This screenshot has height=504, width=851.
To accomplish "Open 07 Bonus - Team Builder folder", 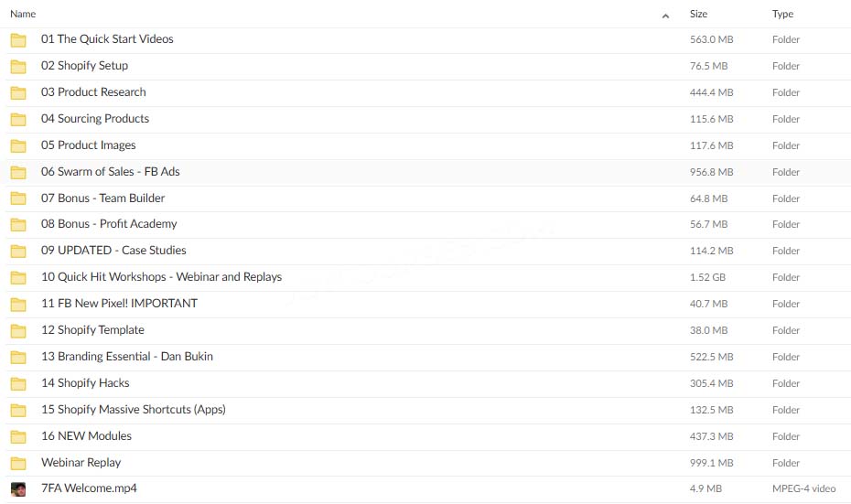I will click(x=103, y=198).
